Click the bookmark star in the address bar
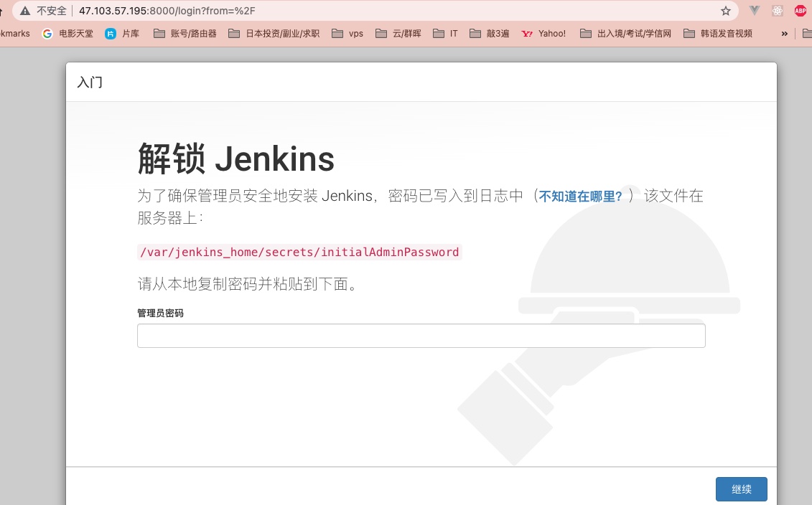812x505 pixels. (x=726, y=11)
